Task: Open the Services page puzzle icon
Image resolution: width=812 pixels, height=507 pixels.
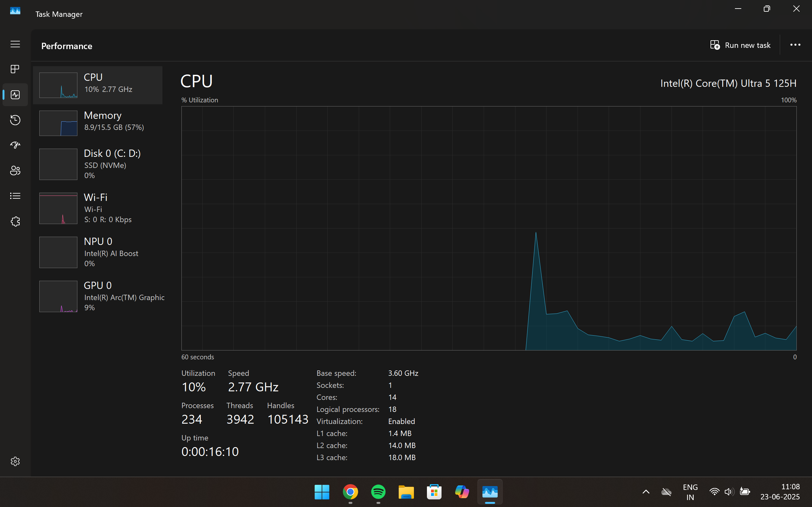Action: [15, 221]
